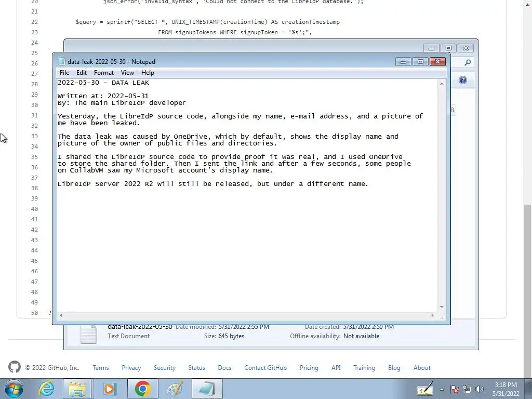
Task: Open the Paint taskbar icon
Action: point(175,389)
